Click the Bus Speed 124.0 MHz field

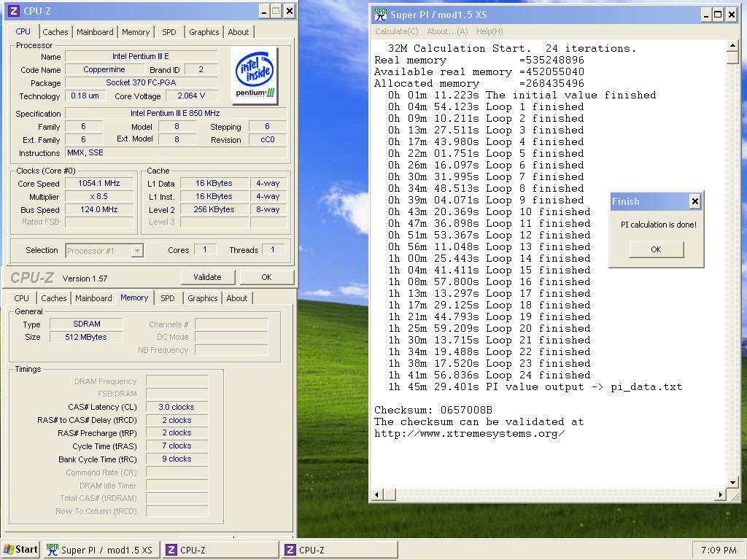[x=99, y=209]
